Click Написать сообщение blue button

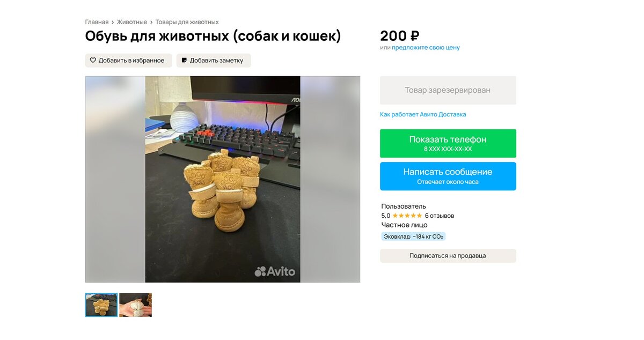tap(448, 176)
